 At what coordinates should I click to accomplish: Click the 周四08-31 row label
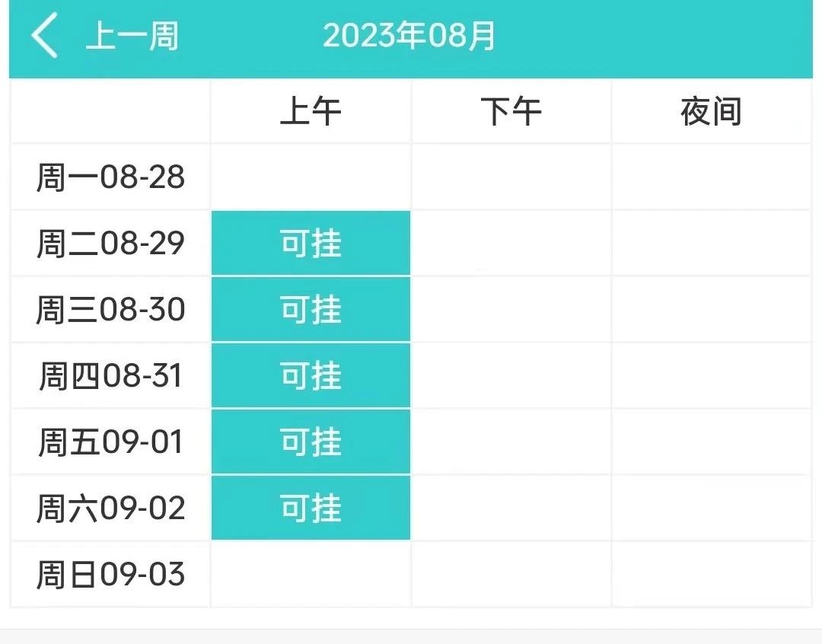pos(110,375)
